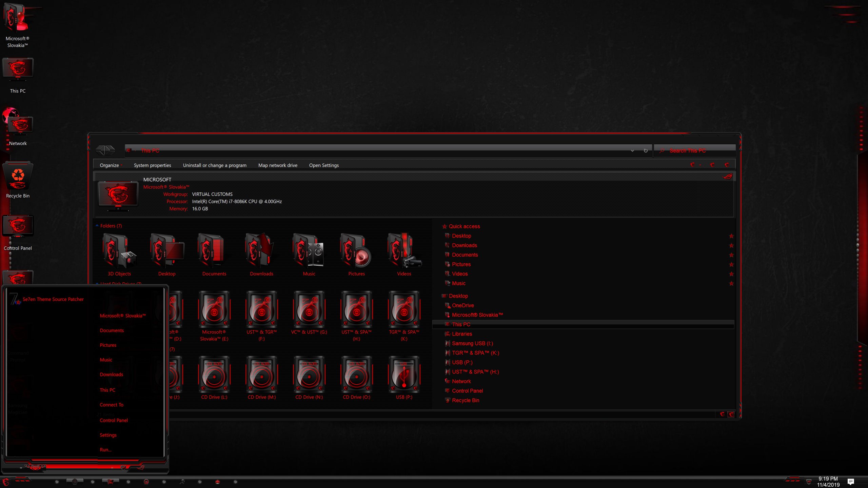Click Connect To in the Start menu
The width and height of the screenshot is (868, 488).
(112, 405)
